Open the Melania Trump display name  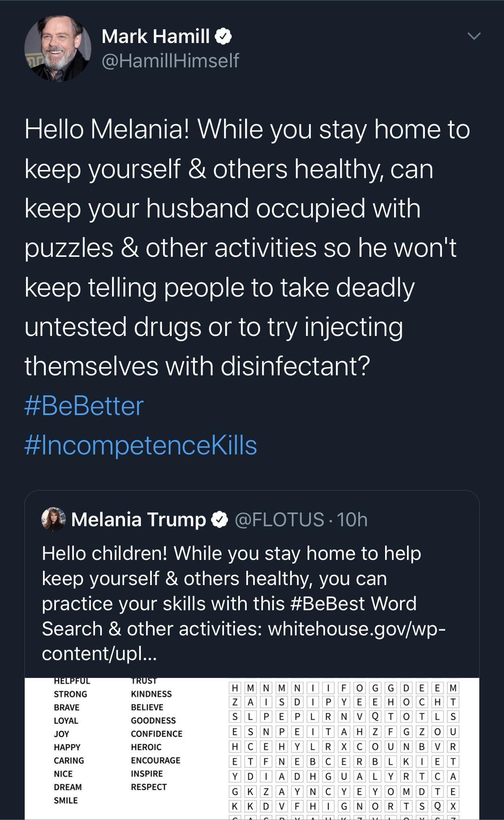coord(139,520)
